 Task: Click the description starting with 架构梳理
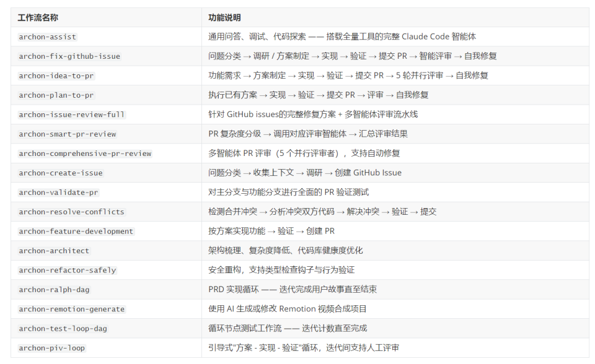click(285, 250)
